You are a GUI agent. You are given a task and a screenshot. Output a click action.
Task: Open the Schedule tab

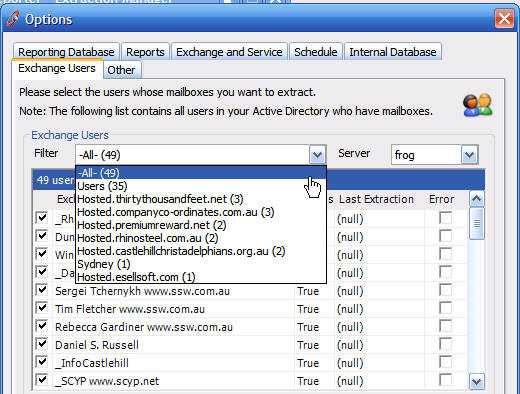pos(315,52)
